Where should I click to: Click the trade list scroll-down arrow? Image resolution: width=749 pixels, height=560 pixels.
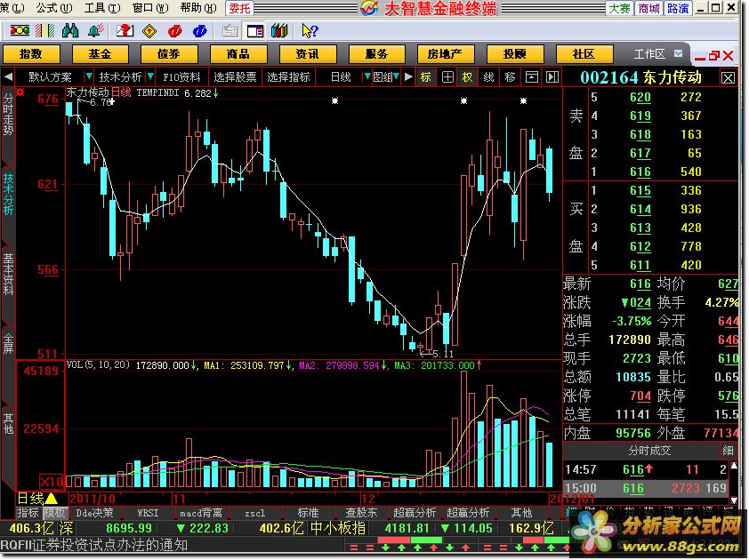tap(734, 500)
